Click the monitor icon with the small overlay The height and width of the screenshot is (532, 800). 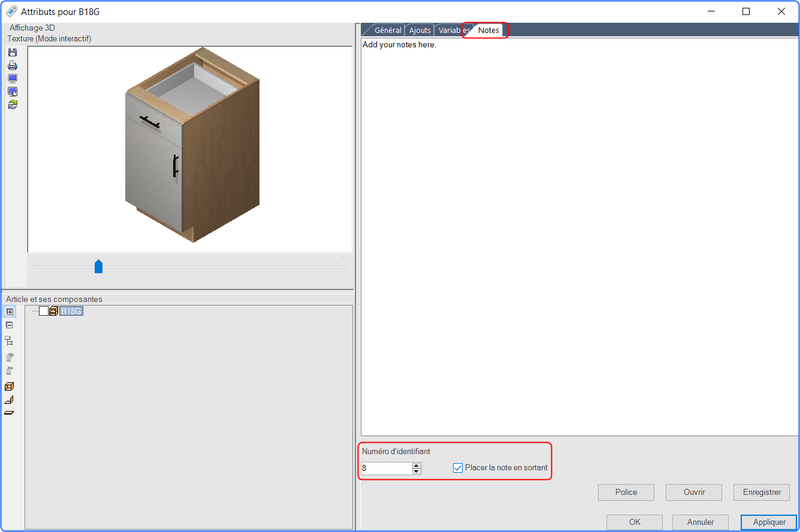[12, 92]
